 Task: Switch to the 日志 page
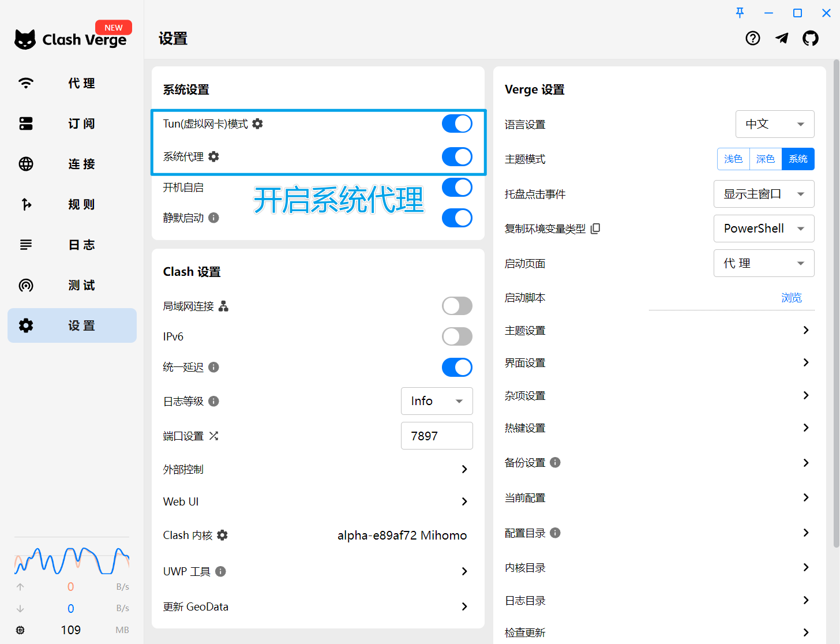point(72,245)
